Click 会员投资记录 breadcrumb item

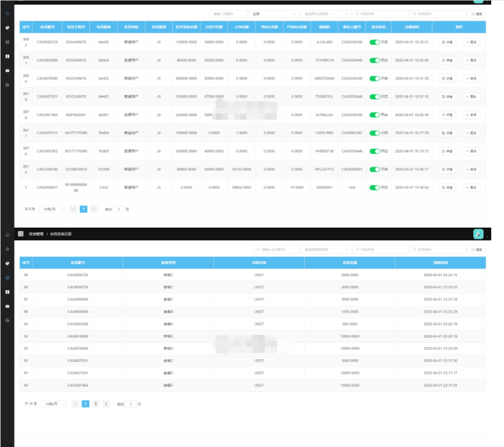pos(61,234)
